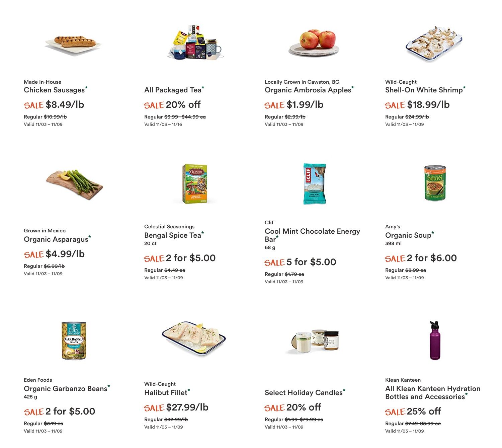
Task: Click the Halibut Fillet tray image
Action: pos(194,339)
